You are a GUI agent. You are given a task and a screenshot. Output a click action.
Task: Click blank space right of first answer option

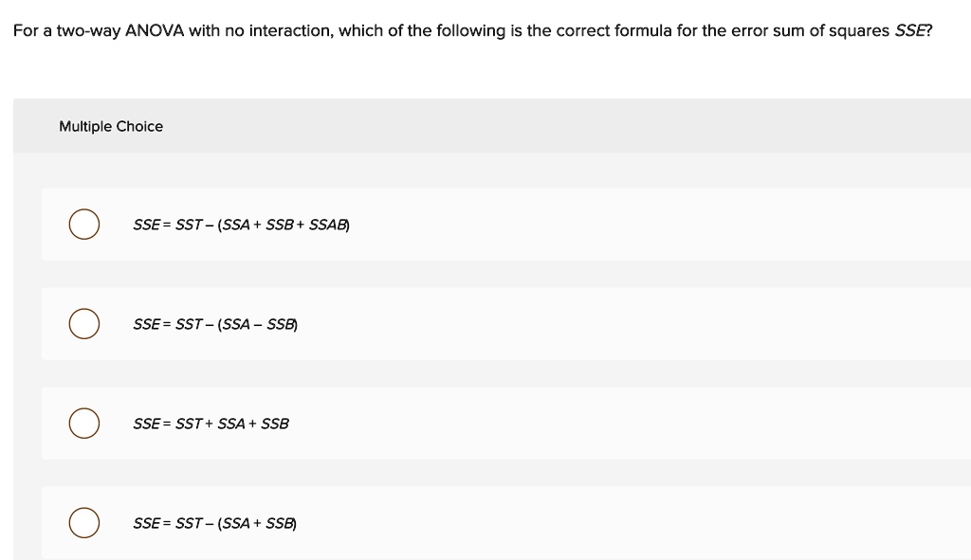pyautogui.click(x=664, y=225)
